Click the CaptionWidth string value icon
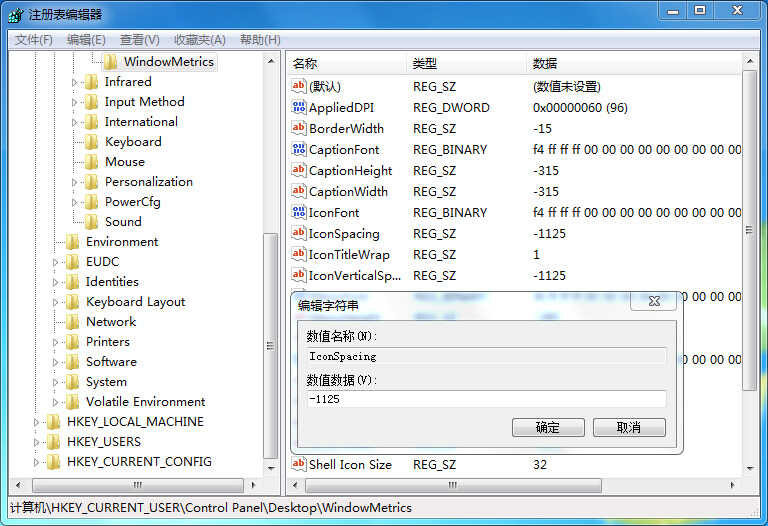Screen dimensions: 768x526 click(299, 191)
